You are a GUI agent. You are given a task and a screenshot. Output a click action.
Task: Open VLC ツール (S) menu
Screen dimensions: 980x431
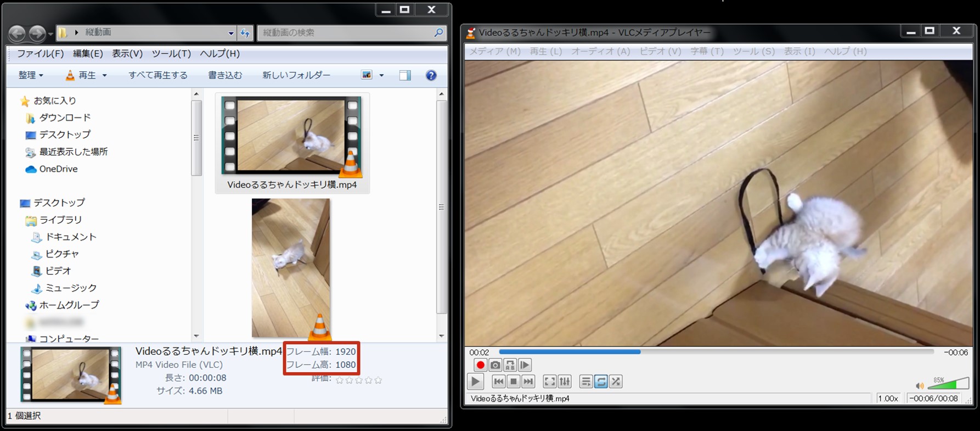pyautogui.click(x=754, y=51)
